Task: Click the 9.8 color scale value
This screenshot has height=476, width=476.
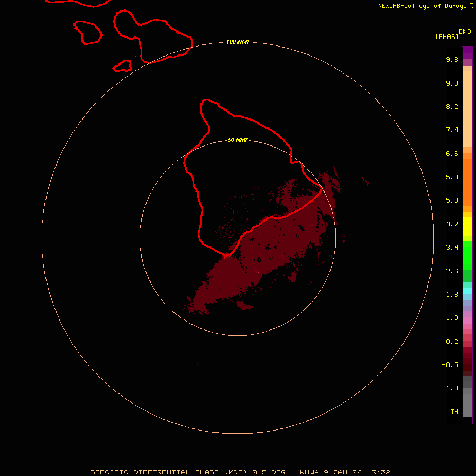Action: tap(452, 59)
